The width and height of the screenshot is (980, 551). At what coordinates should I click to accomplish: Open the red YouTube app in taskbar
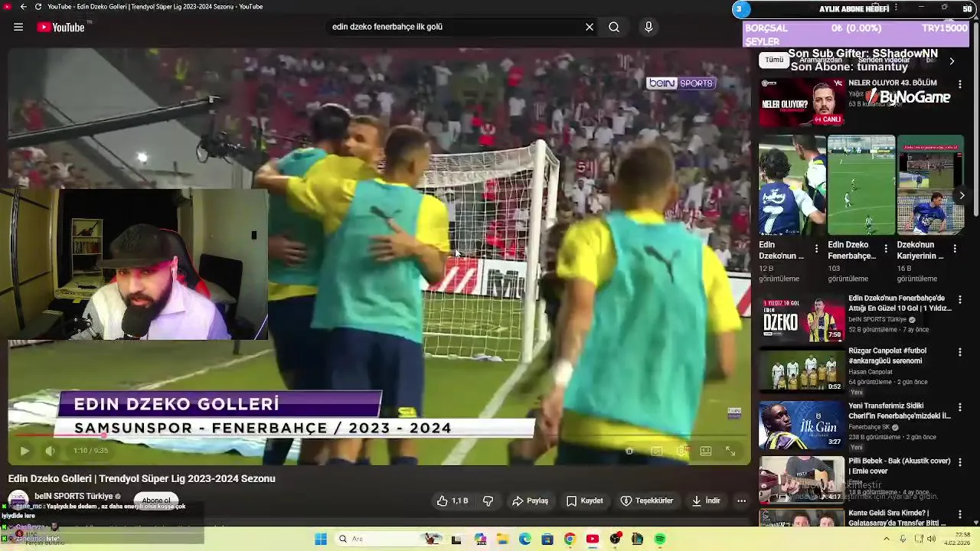[592, 539]
